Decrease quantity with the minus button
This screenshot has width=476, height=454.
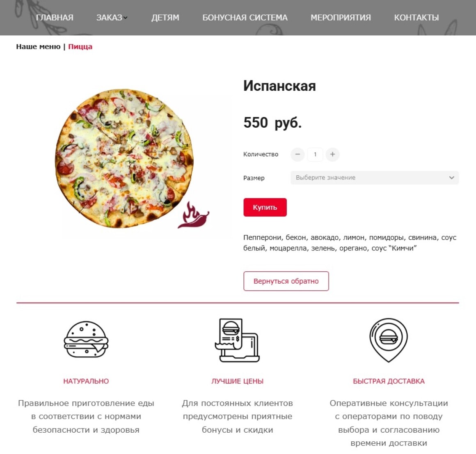297,154
